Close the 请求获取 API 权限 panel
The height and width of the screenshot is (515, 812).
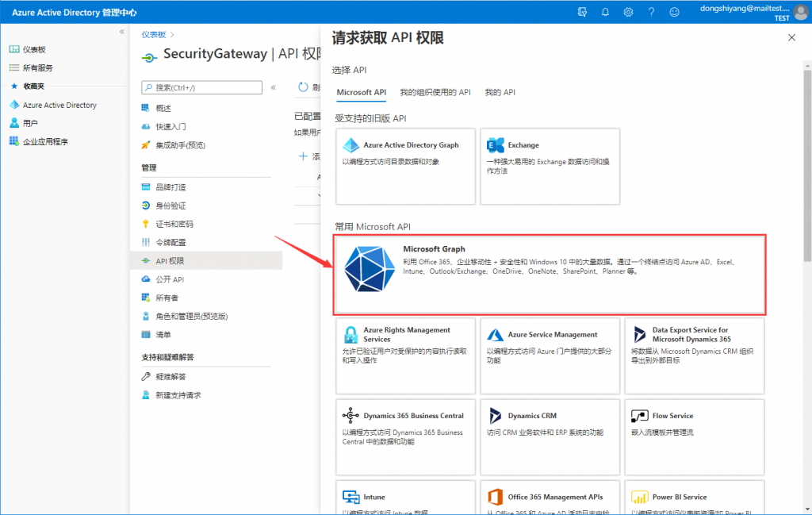(791, 37)
